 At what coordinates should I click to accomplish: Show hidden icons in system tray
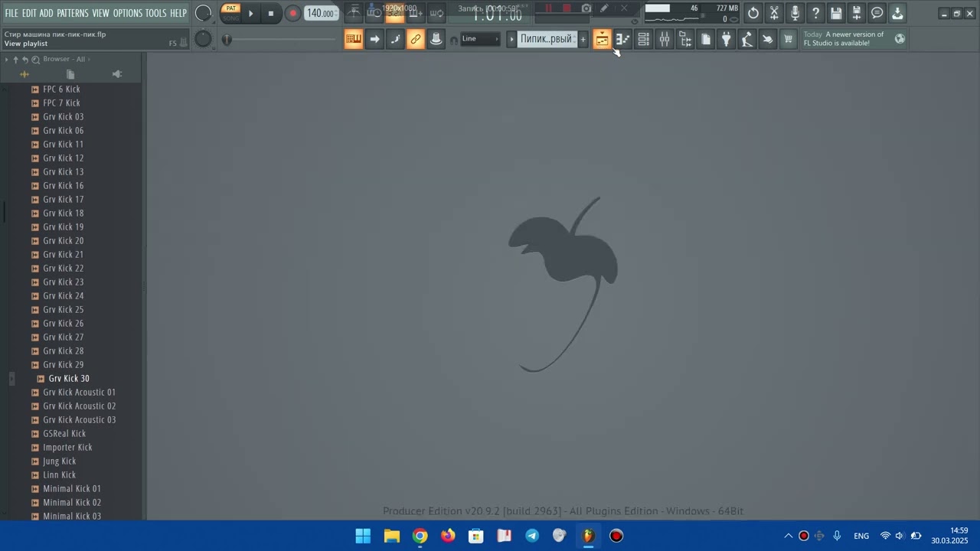pyautogui.click(x=788, y=536)
